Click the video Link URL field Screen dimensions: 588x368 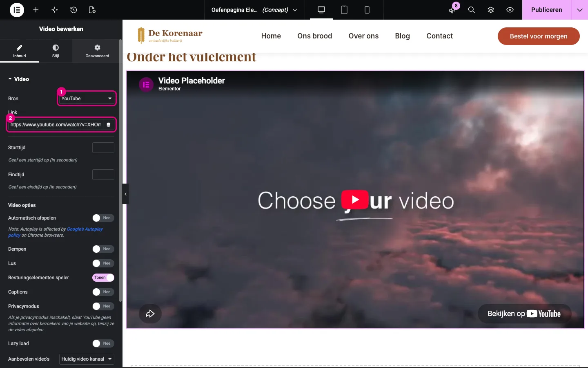tap(56, 125)
